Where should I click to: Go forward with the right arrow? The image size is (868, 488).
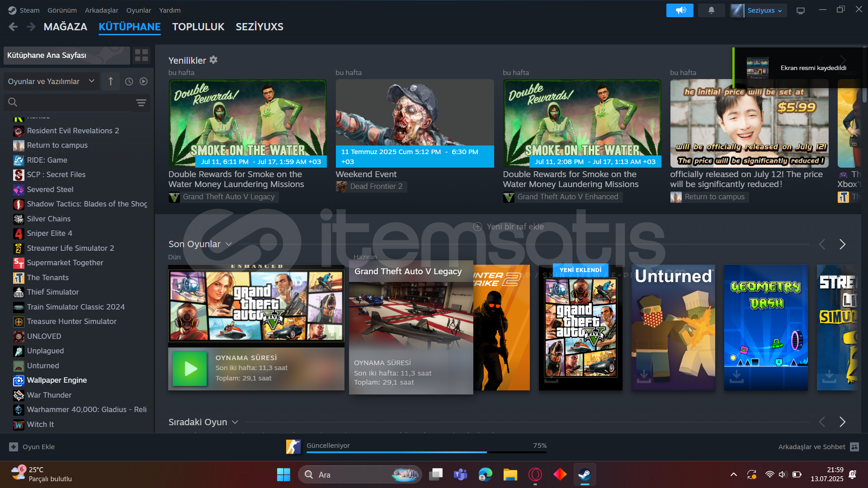pyautogui.click(x=31, y=27)
